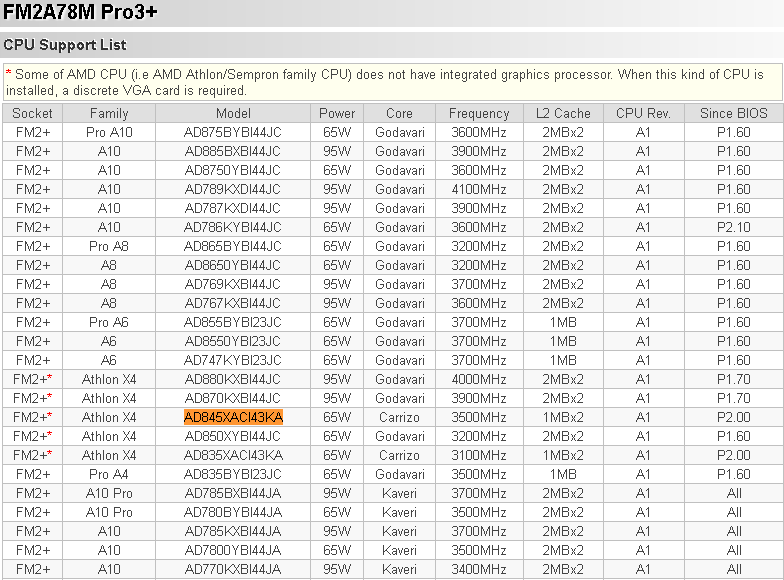Click P1.70 in the AD880KXBI44JC row
Image resolution: width=784 pixels, height=580 pixels.
[x=734, y=380]
